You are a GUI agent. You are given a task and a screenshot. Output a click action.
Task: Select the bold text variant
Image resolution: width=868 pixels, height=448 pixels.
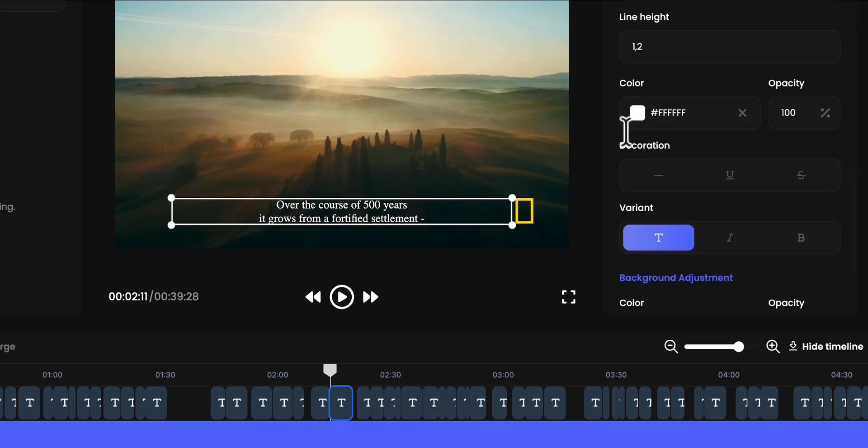pos(801,238)
